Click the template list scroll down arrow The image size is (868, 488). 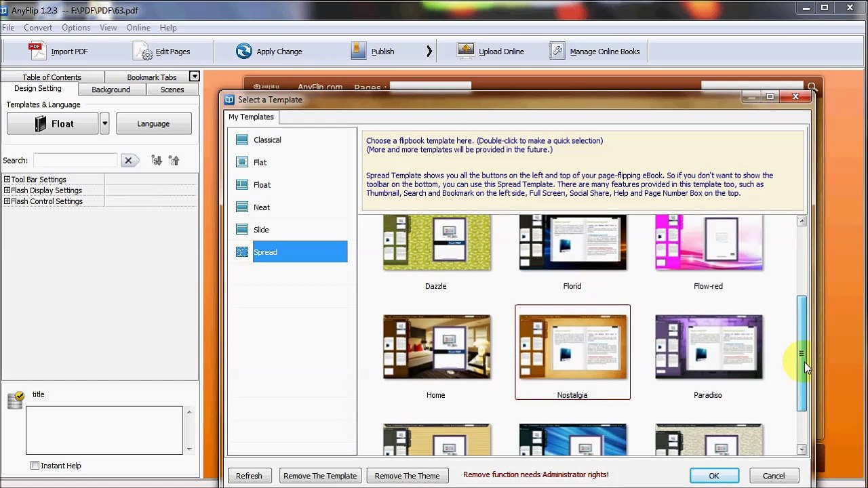pyautogui.click(x=802, y=449)
